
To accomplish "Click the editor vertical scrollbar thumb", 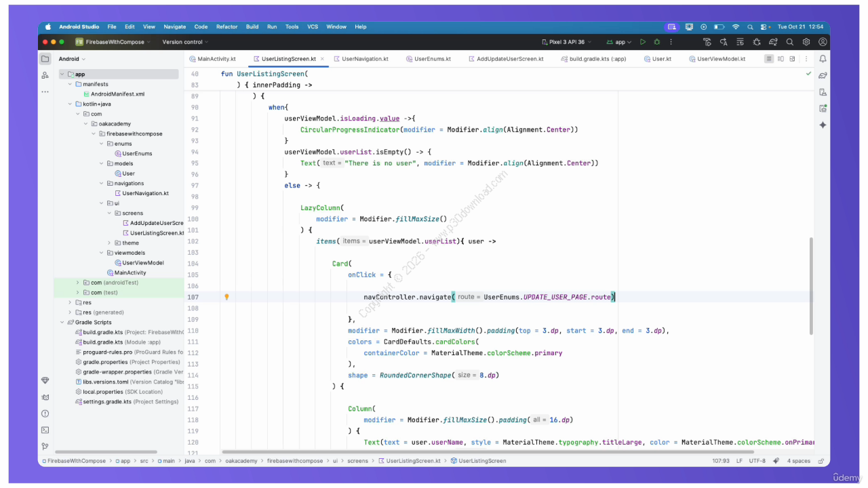I will click(810, 285).
